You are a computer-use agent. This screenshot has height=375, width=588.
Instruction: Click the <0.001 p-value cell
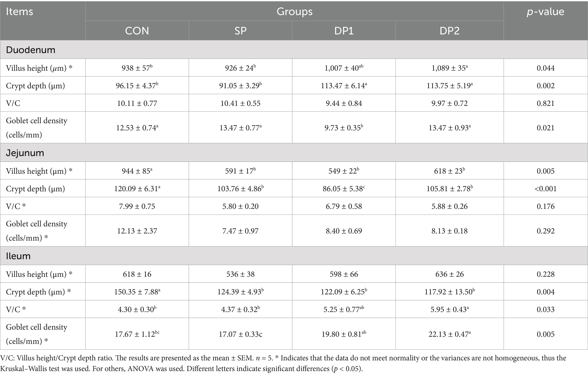point(545,189)
